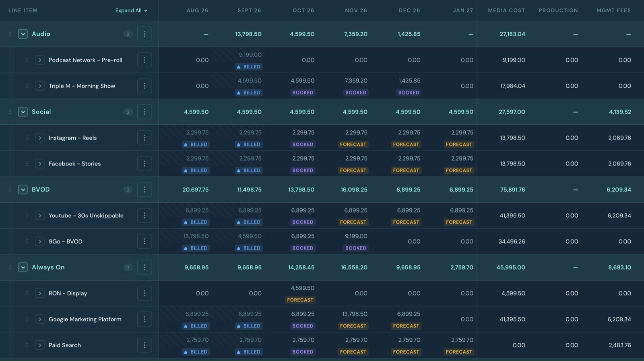644x361 pixels.
Task: Select the SEPT 26 column header
Action: point(249,10)
